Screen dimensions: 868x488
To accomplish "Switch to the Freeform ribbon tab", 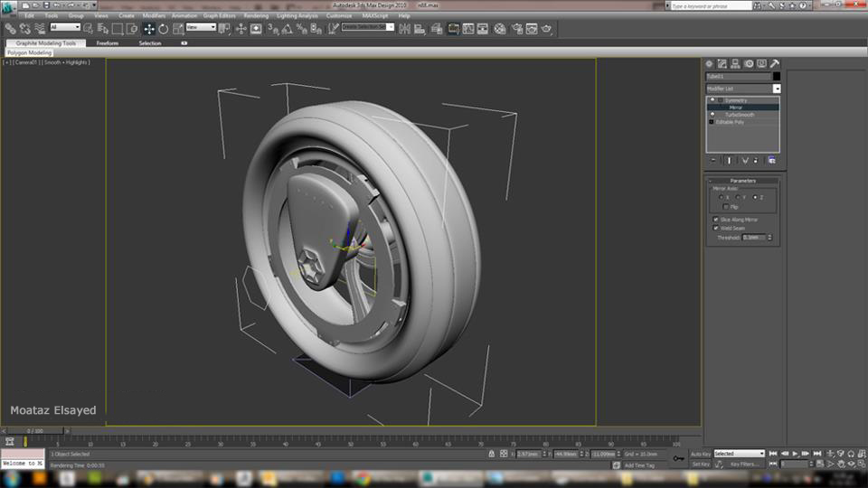I will (x=108, y=43).
